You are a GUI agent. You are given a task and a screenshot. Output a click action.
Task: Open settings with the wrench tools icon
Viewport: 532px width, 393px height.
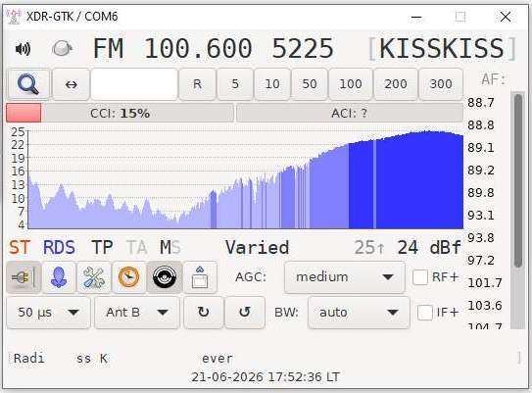(94, 277)
